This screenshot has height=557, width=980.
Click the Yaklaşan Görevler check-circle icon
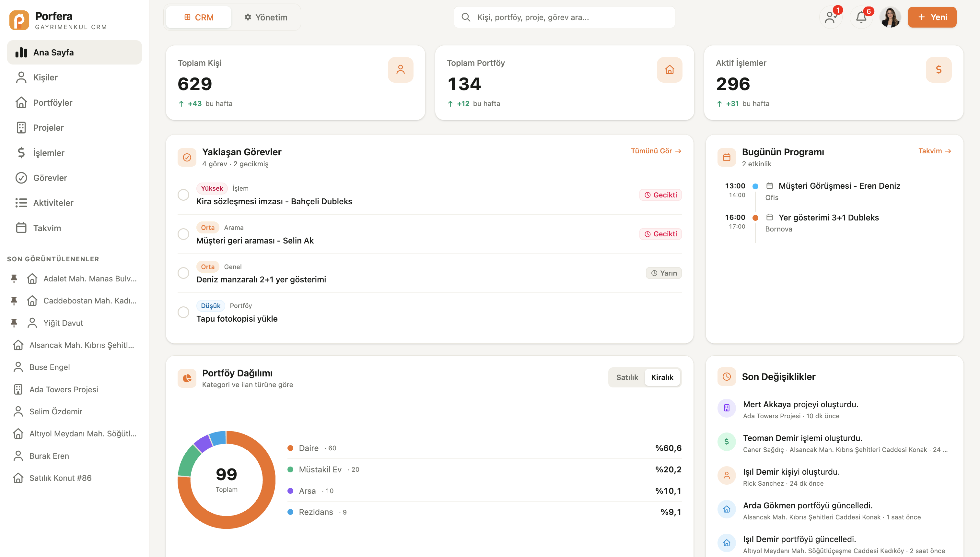click(x=187, y=157)
